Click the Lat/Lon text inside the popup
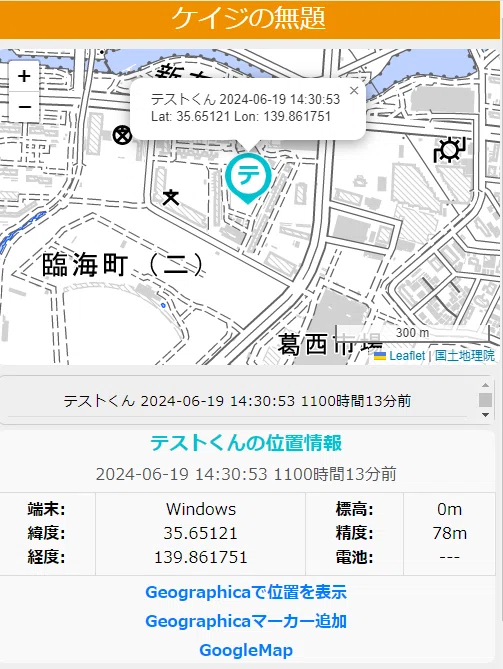The image size is (503, 669). [x=241, y=116]
